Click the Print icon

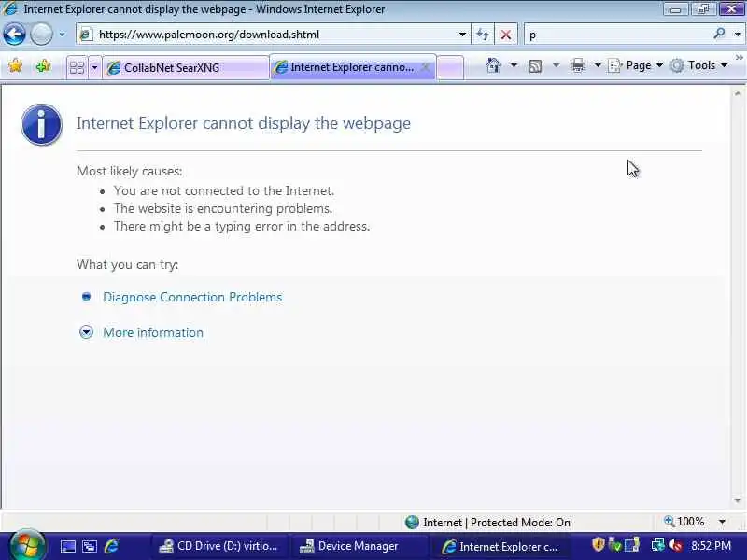pos(578,65)
